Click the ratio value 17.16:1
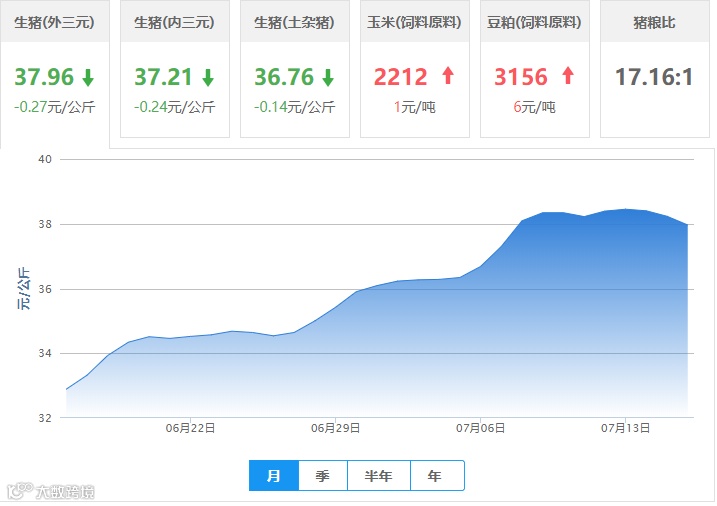 [654, 77]
